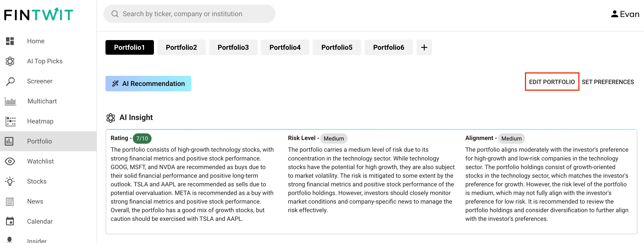Click the Screener magnifier icon
The width and height of the screenshot is (644, 243).
click(10, 81)
